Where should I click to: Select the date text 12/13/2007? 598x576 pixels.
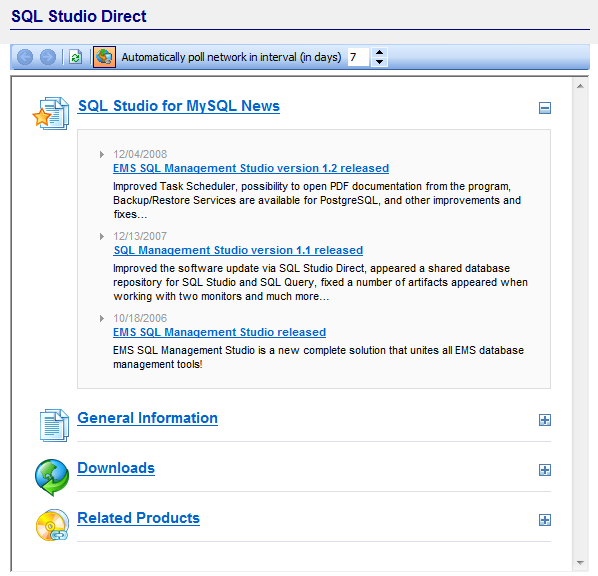point(140,236)
